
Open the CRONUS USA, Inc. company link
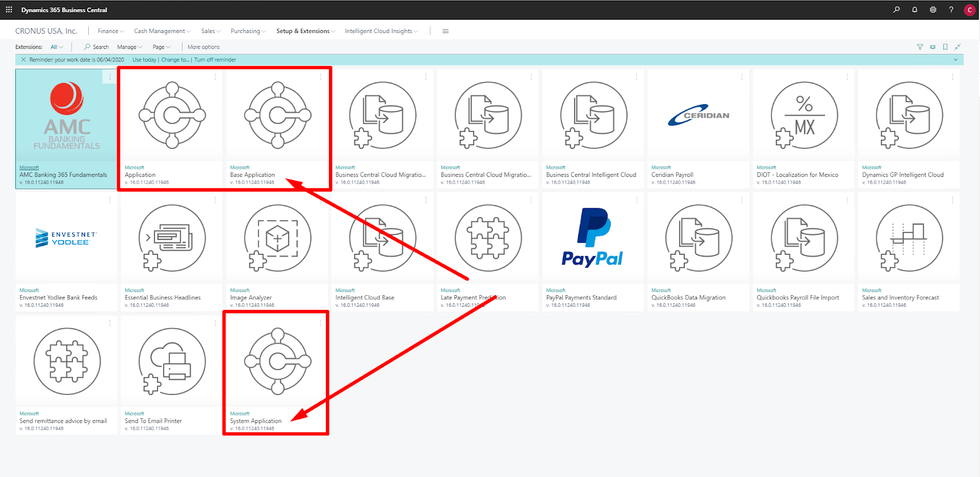[x=46, y=31]
